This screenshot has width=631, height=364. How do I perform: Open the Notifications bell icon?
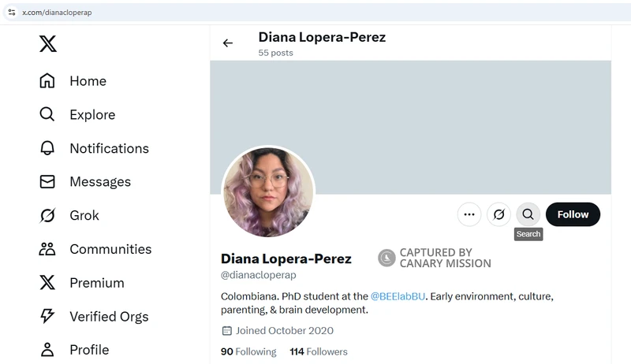[x=47, y=148]
